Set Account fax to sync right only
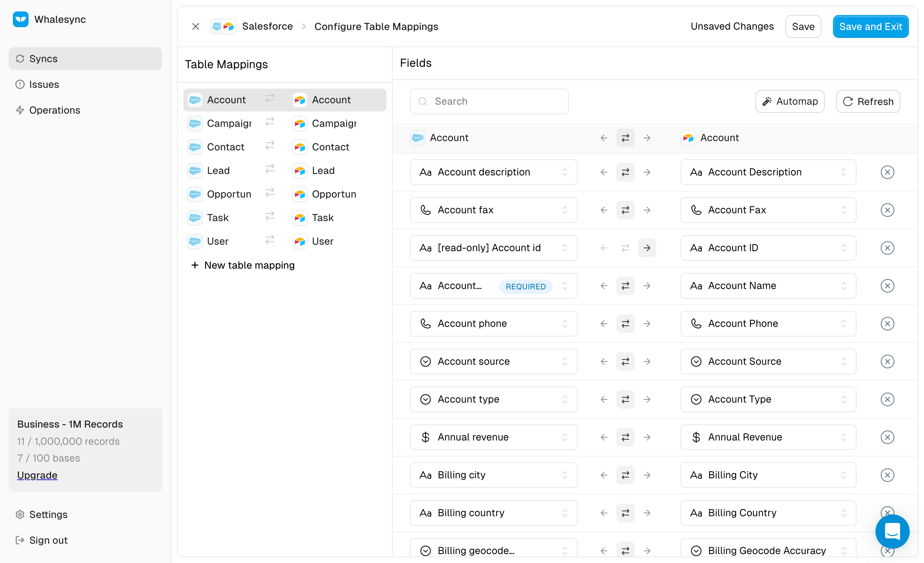Viewport: 924px width, 563px height. click(x=647, y=210)
